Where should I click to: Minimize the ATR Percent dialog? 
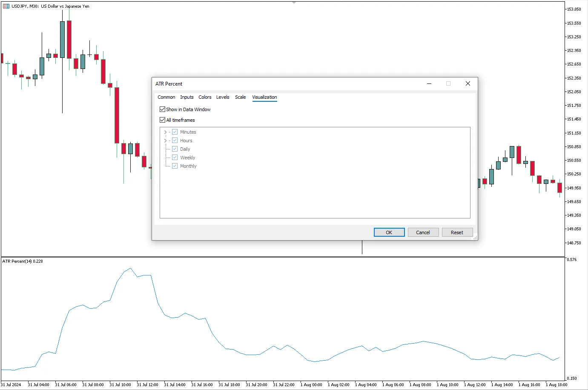[x=429, y=83]
